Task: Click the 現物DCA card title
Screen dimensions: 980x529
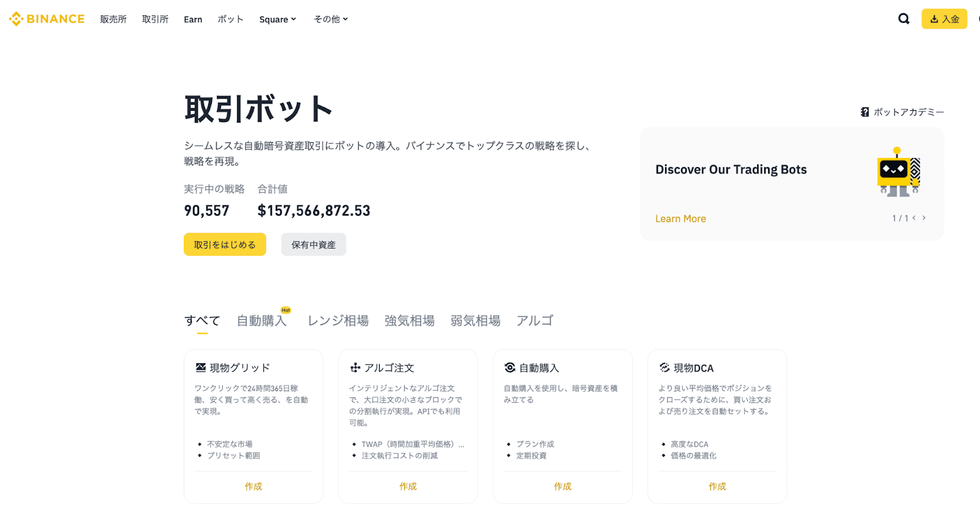Action: (693, 368)
